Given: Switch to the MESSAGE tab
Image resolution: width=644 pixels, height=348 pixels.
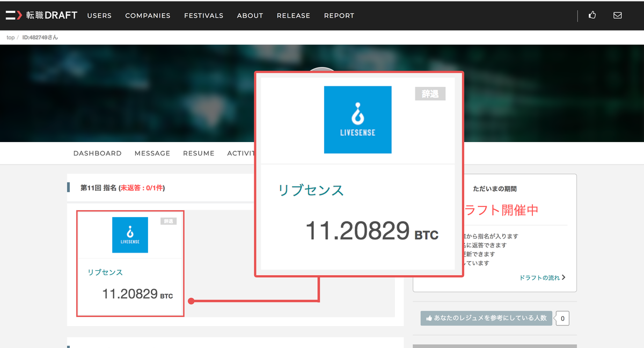Looking at the screenshot, I should click(x=152, y=153).
